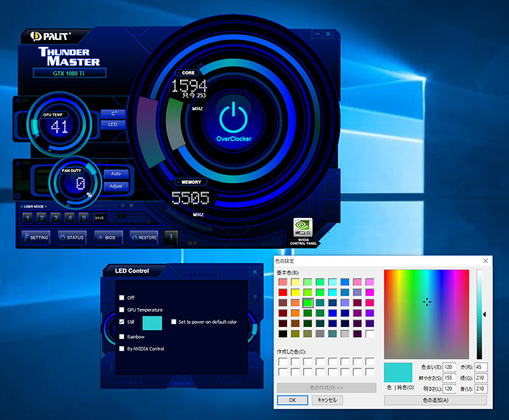509x420 pixels.
Task: Focus the green (緑) value field
Action: click(481, 378)
